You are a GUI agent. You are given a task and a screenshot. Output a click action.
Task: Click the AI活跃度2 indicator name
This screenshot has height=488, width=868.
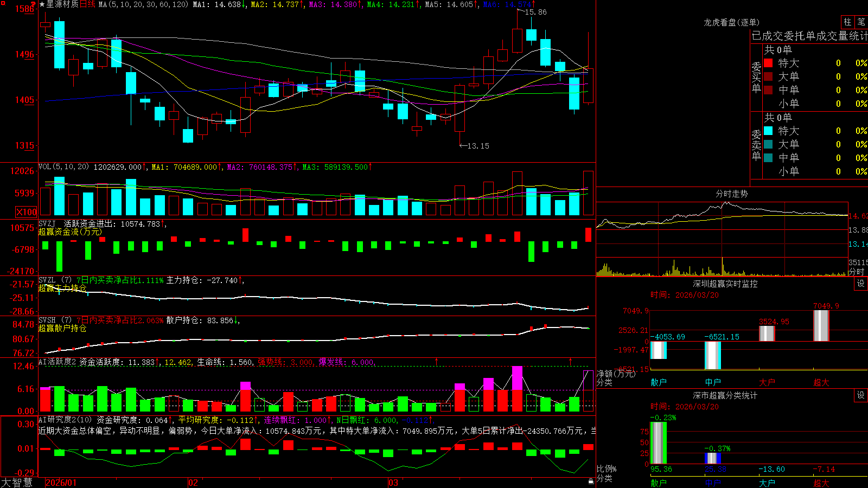pos(57,362)
